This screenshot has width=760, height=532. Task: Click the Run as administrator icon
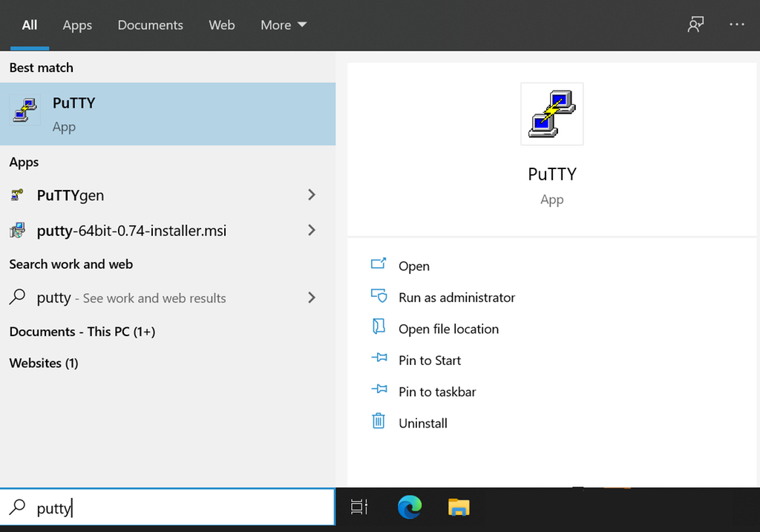tap(379, 297)
